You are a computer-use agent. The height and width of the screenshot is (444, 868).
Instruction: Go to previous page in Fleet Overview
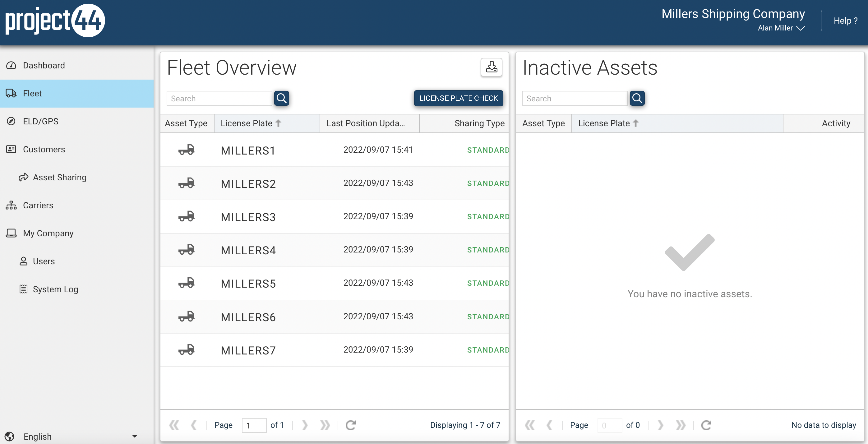(x=194, y=425)
